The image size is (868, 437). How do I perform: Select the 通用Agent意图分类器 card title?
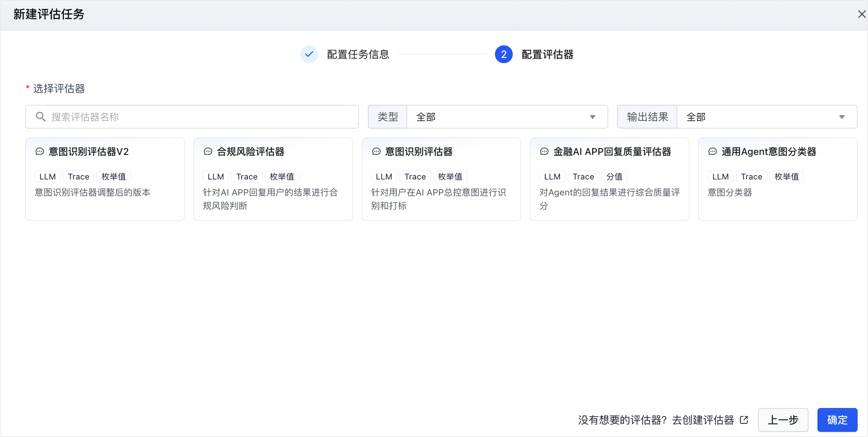click(x=769, y=152)
